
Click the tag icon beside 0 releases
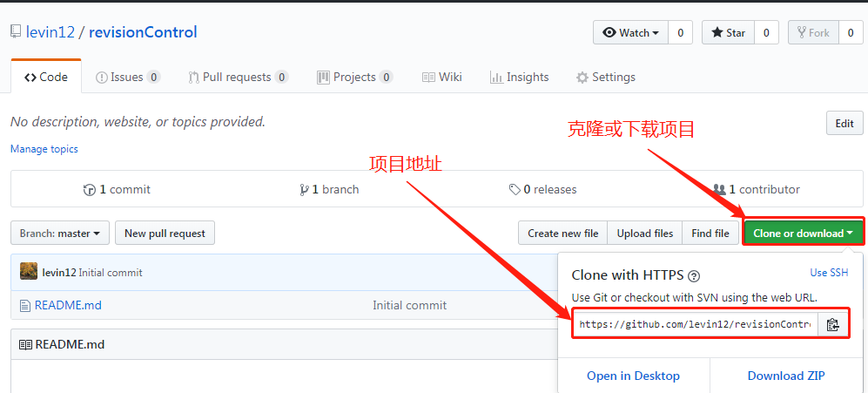tap(515, 190)
